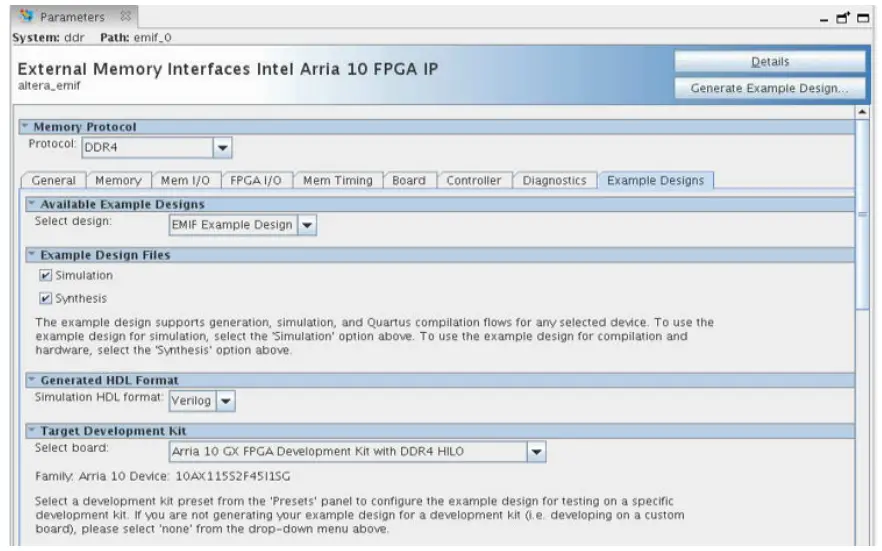Open the Protocol DDR4 dropdown

(222, 148)
